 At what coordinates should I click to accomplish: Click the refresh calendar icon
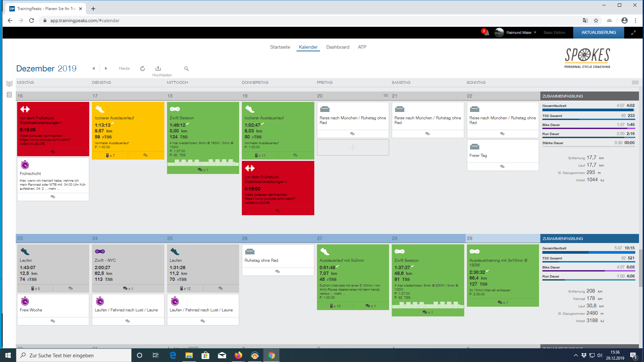(x=143, y=68)
